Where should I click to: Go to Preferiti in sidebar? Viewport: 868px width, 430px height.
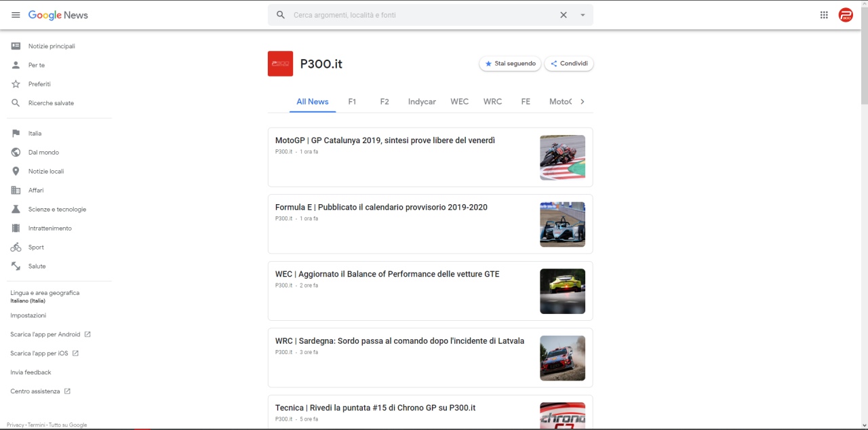tap(39, 84)
